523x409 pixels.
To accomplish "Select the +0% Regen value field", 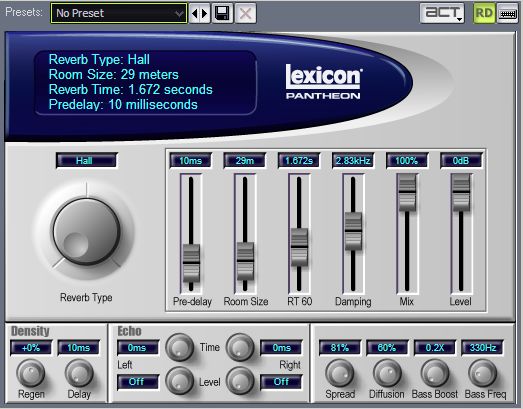I will coord(31,348).
